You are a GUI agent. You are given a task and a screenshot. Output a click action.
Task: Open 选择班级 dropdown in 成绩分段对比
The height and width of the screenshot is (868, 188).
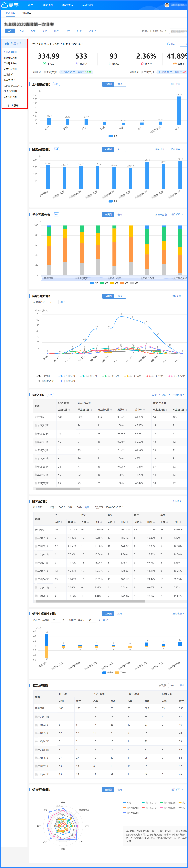click(x=178, y=296)
